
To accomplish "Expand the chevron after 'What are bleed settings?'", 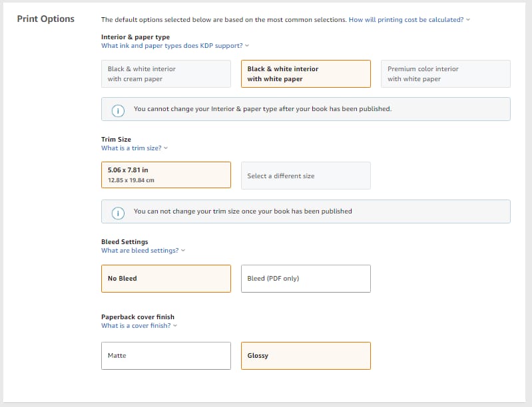I will pyautogui.click(x=183, y=251).
